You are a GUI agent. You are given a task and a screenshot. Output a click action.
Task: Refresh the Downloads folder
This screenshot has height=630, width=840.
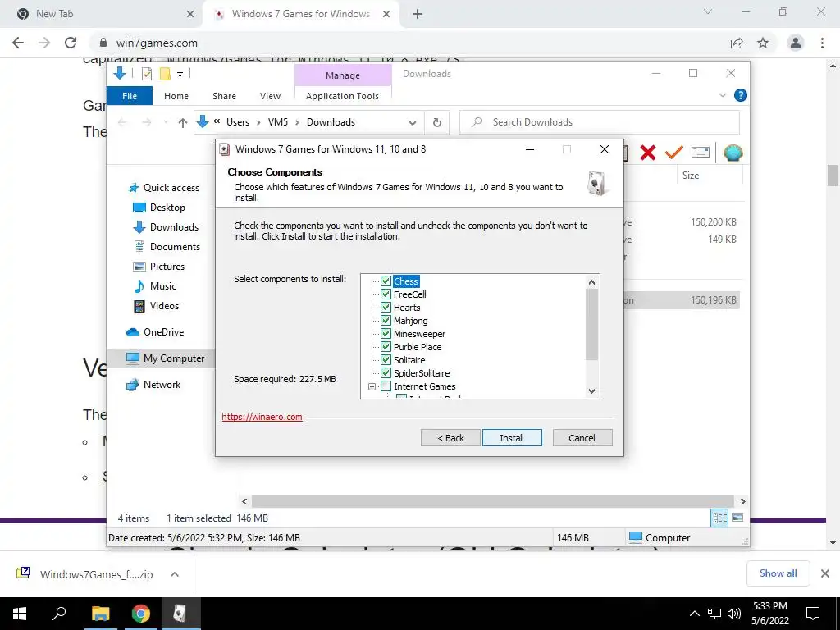437,123
